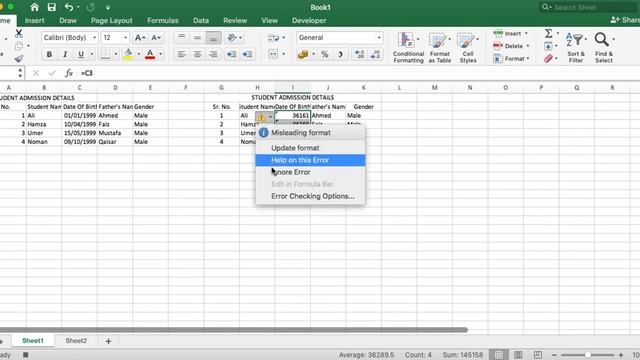
Task: Add a new sheet with plus button
Action: click(x=108, y=341)
